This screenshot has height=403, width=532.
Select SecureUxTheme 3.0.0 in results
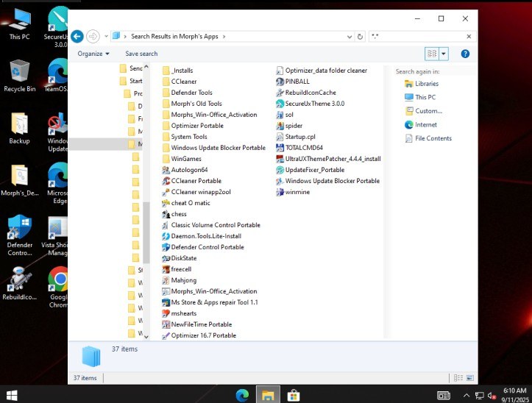tap(311, 104)
